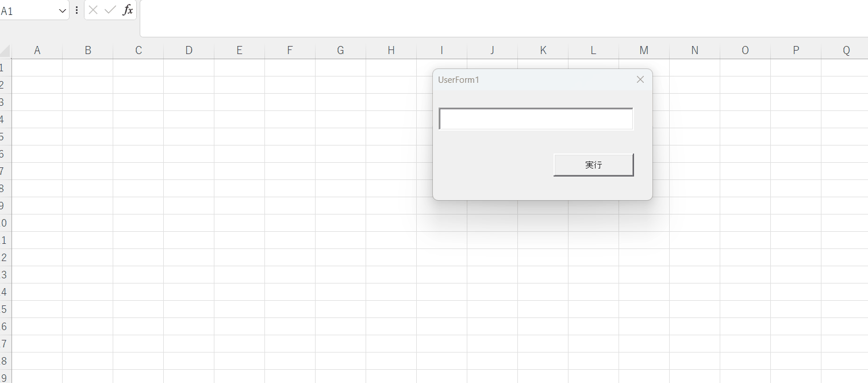Select column F header
The image size is (868, 383).
coord(290,50)
